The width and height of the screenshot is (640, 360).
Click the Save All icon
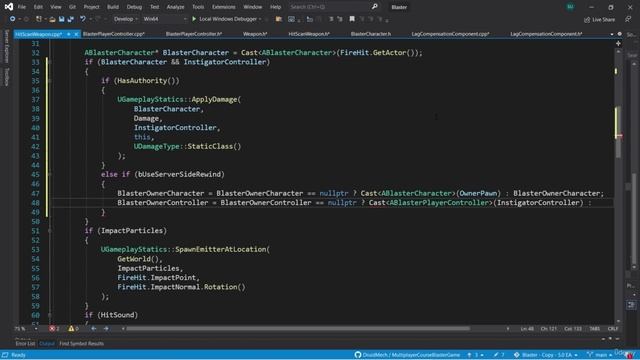[71, 19]
